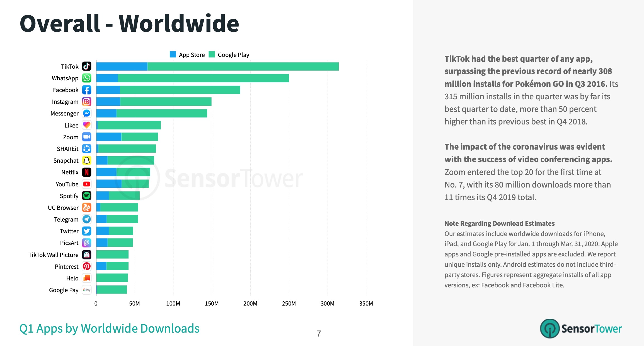Click the Pinterest app icon
Screen dimensions: 644x346
tap(87, 266)
